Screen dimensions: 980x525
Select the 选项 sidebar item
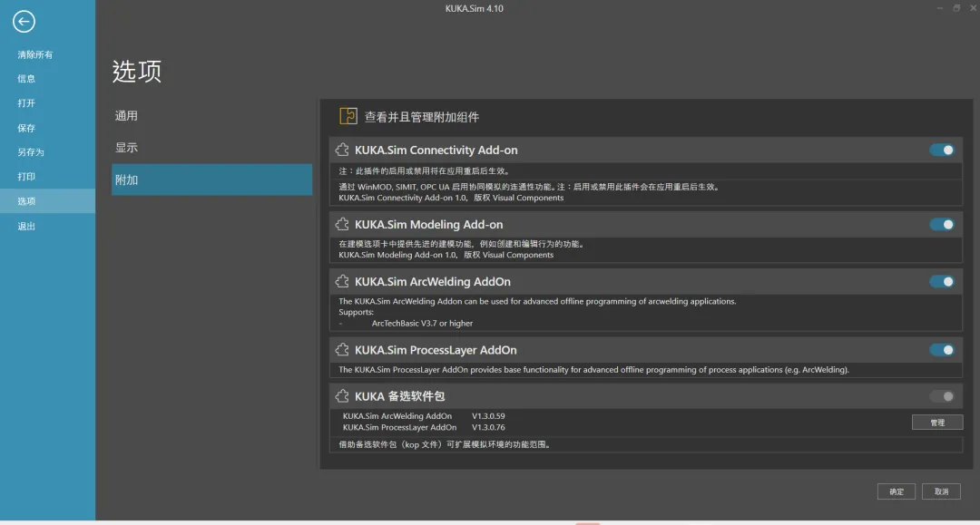coord(47,201)
